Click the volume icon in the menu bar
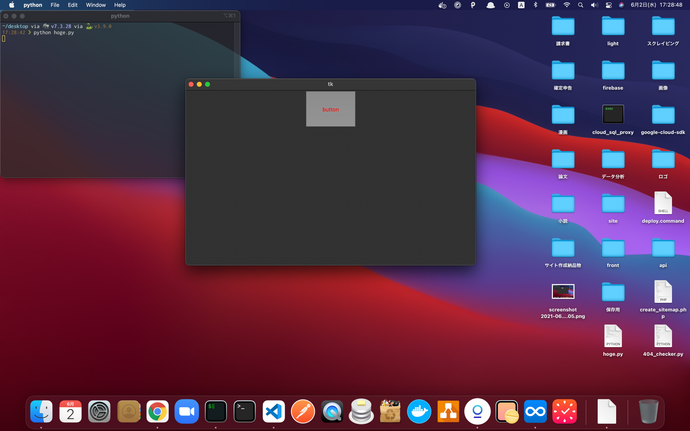Viewport: 690px width, 431px height. pyautogui.click(x=595, y=5)
